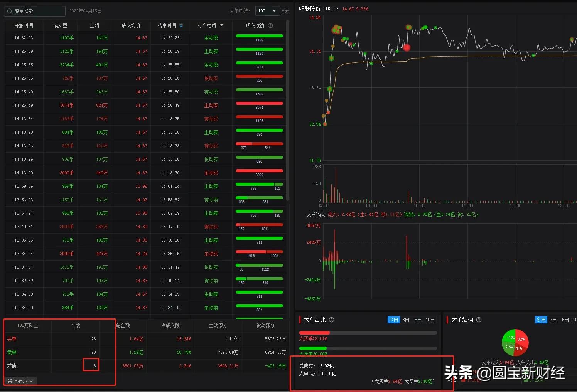This screenshot has width=577, height=392.
Task: Click the 20% dark red pie slice
Action: pyautogui.click(x=519, y=348)
